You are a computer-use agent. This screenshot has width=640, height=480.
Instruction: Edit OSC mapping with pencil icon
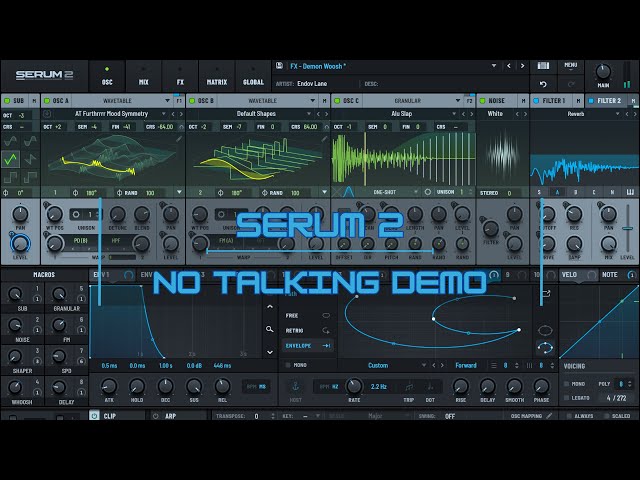pos(549,416)
